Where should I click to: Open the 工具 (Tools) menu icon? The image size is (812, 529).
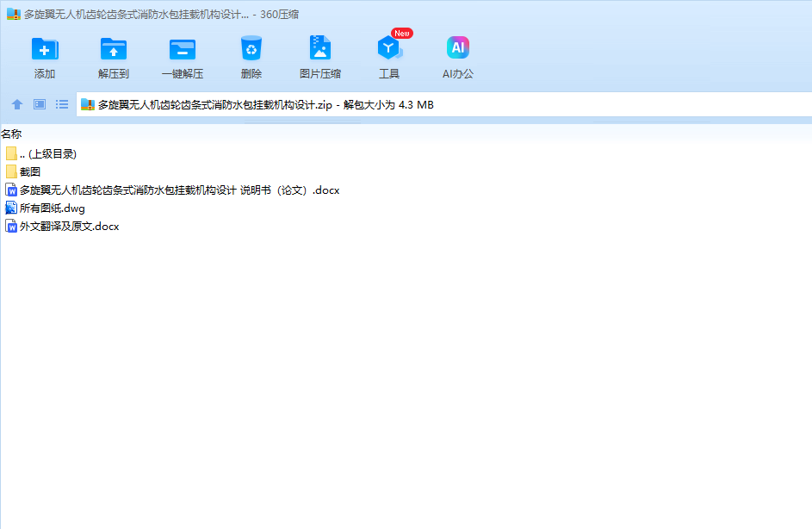[389, 48]
